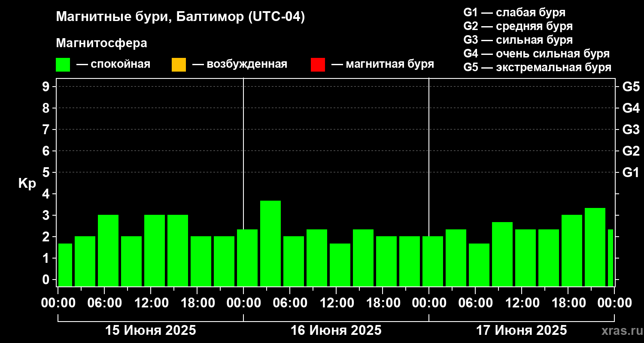Click the 'G5 — экстремальная буря' legend line
644x343 pixels.
click(537, 68)
